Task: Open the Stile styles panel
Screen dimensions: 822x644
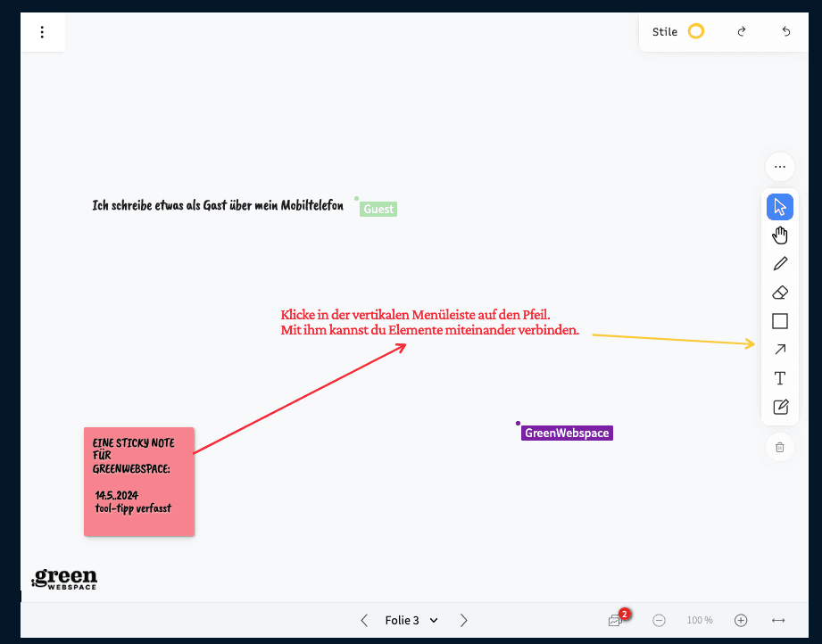Action: click(x=665, y=32)
